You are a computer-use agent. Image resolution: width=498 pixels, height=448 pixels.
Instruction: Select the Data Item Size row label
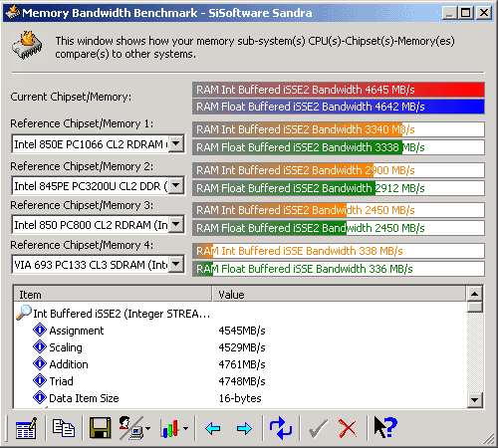(84, 398)
